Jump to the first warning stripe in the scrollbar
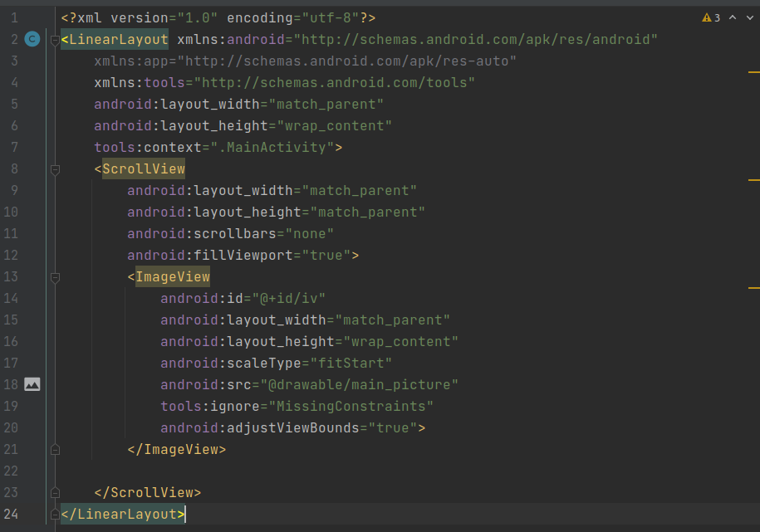Screen dimensions: 760x532 point(753,72)
